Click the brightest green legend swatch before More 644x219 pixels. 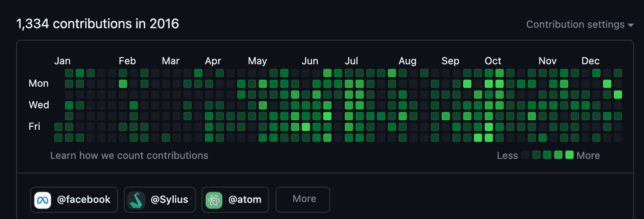coord(570,155)
